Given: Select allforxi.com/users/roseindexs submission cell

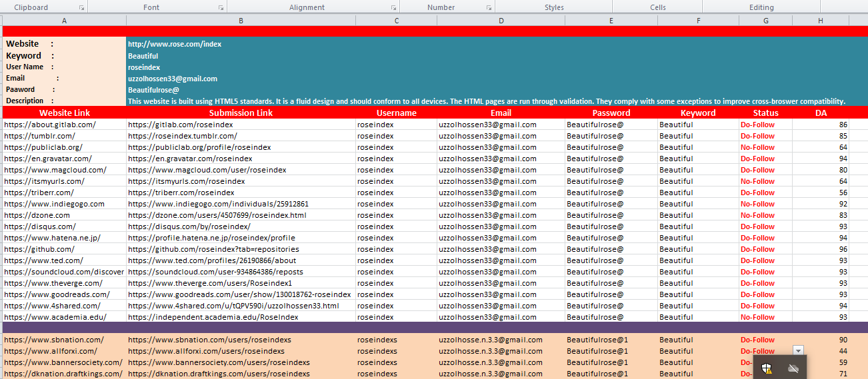Looking at the screenshot, I should pos(241,351).
